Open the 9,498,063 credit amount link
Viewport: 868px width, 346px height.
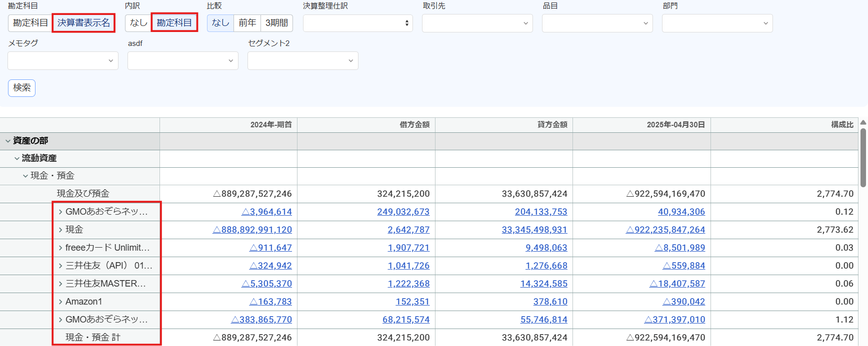point(546,248)
